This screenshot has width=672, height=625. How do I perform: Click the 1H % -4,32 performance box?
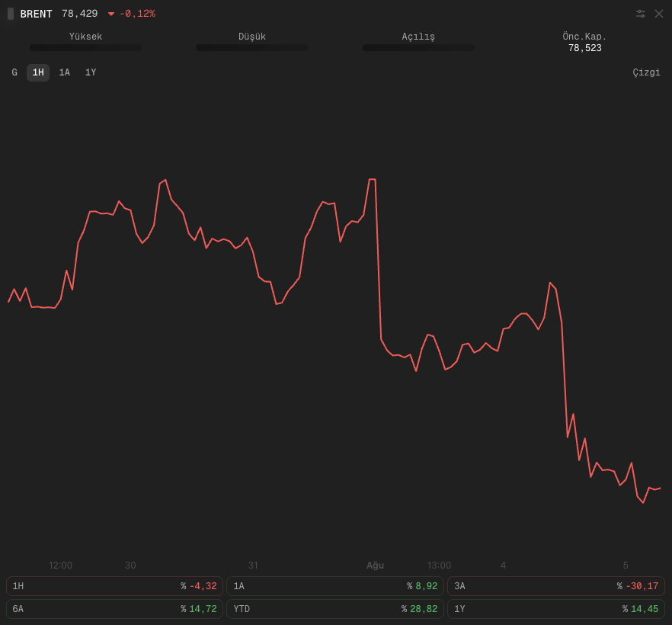click(114, 586)
